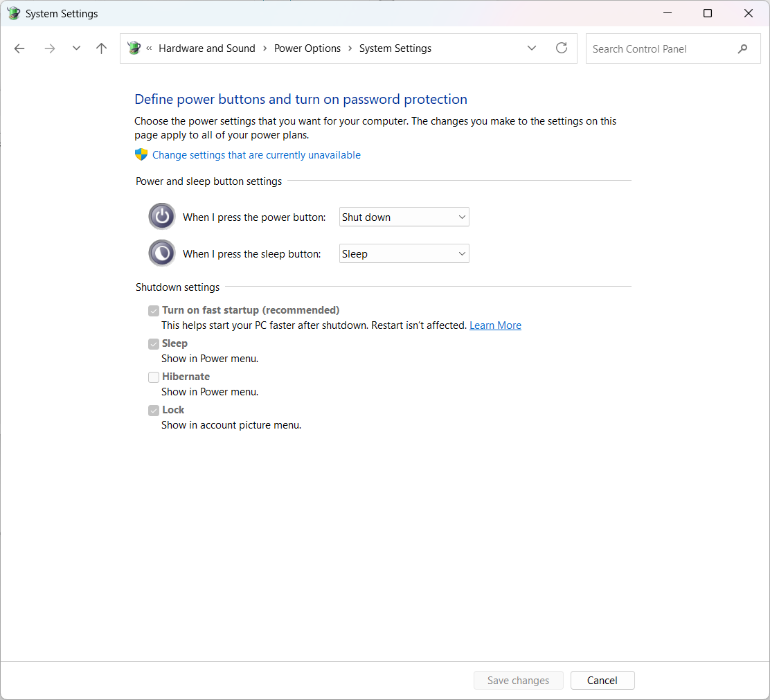This screenshot has width=770, height=700.
Task: Click the UAC shield icon
Action: (x=141, y=155)
